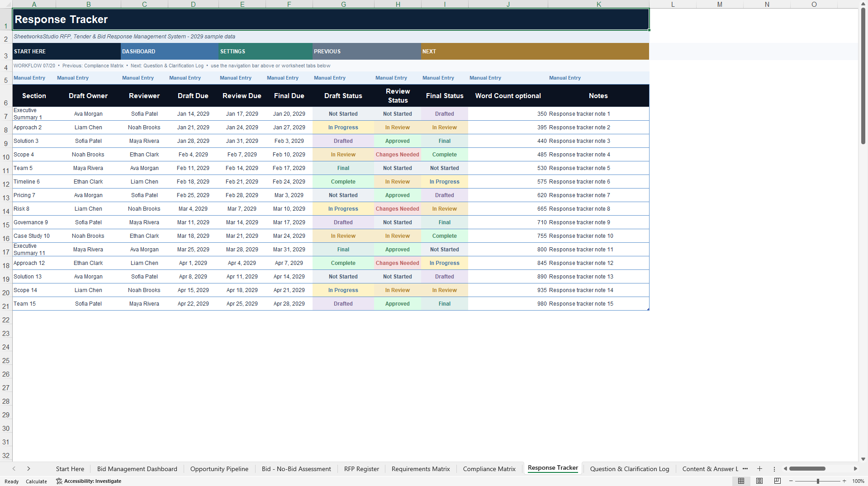Click the Ready status indicator

click(x=12, y=481)
